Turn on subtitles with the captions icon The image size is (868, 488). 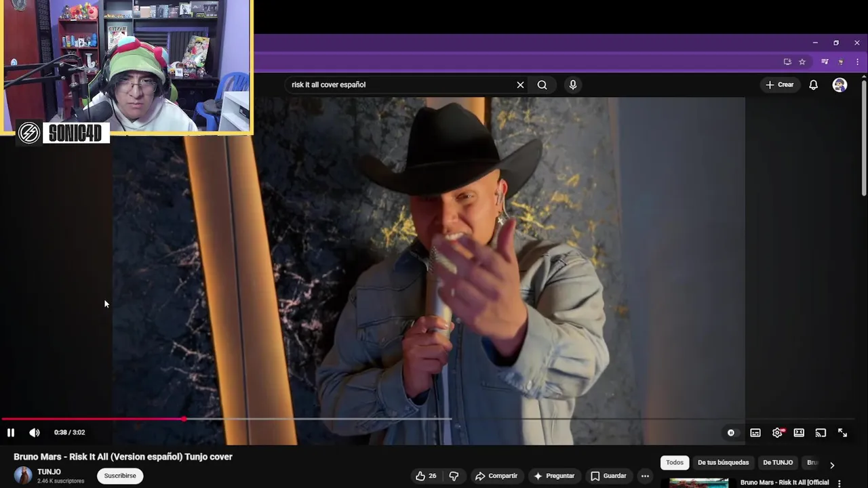(755, 432)
